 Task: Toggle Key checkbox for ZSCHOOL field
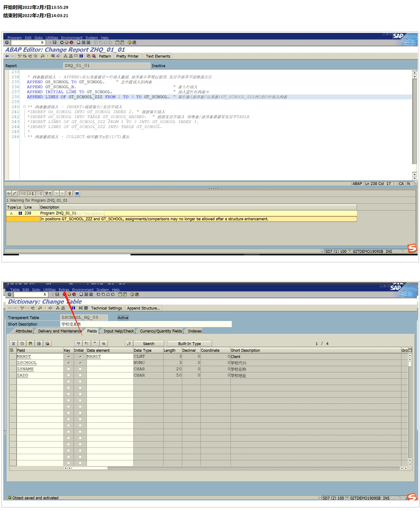click(x=68, y=363)
